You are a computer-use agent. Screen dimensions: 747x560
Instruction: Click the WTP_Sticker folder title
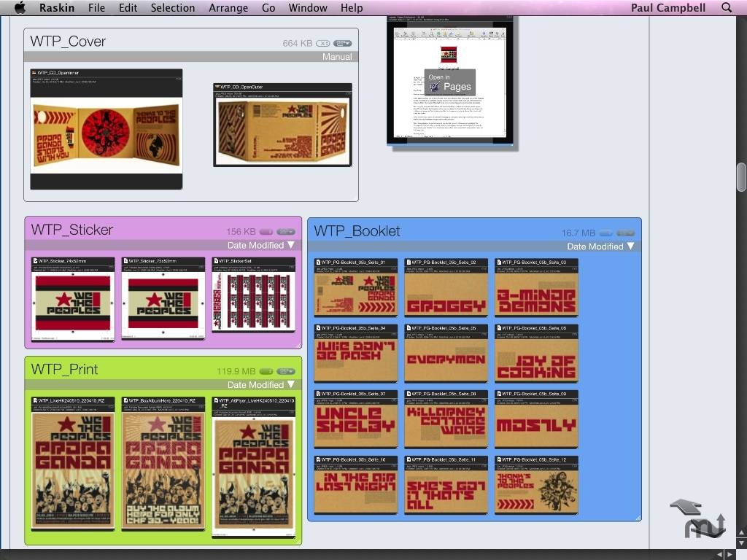[x=72, y=230]
